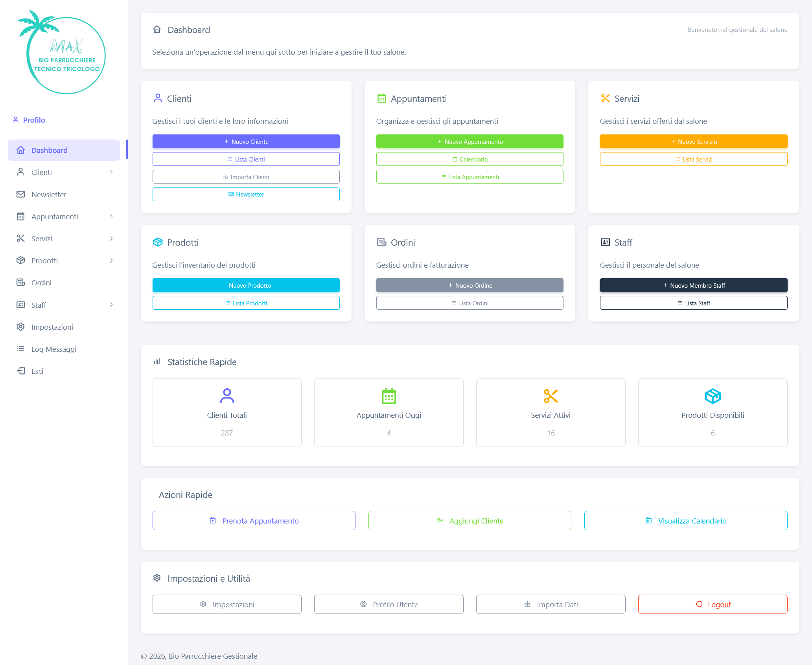Click the gear icon next to Impostazioni sidebar item
Image resolution: width=812 pixels, height=665 pixels.
pos(21,327)
